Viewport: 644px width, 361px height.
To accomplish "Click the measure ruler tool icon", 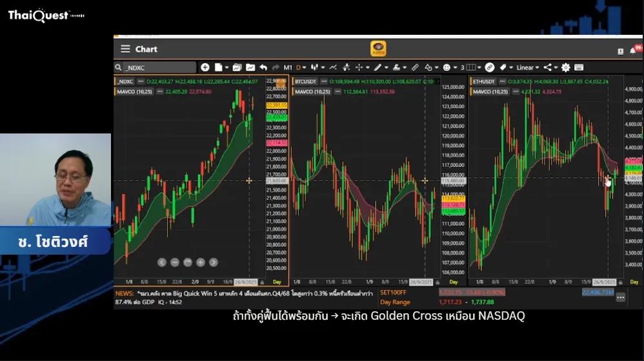I will coord(415,67).
